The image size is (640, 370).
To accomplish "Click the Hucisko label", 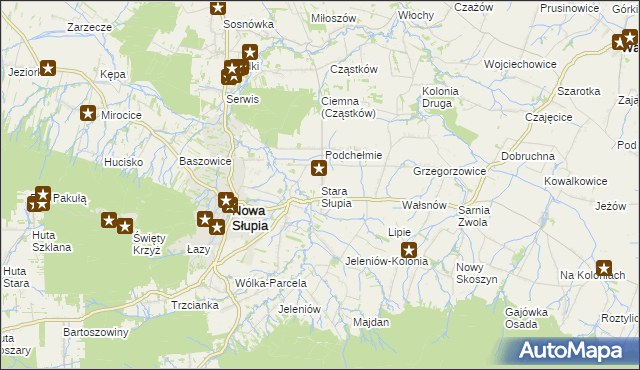I will click(124, 162).
